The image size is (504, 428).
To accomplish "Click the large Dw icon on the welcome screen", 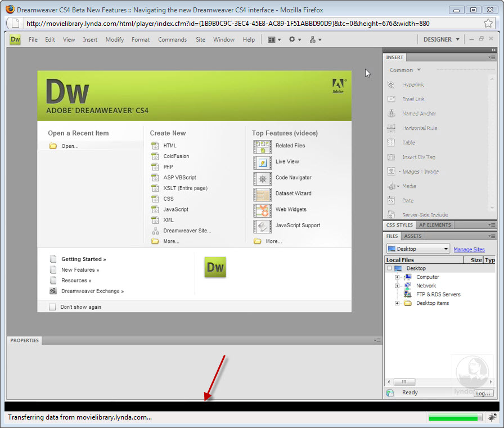I will click(x=215, y=267).
